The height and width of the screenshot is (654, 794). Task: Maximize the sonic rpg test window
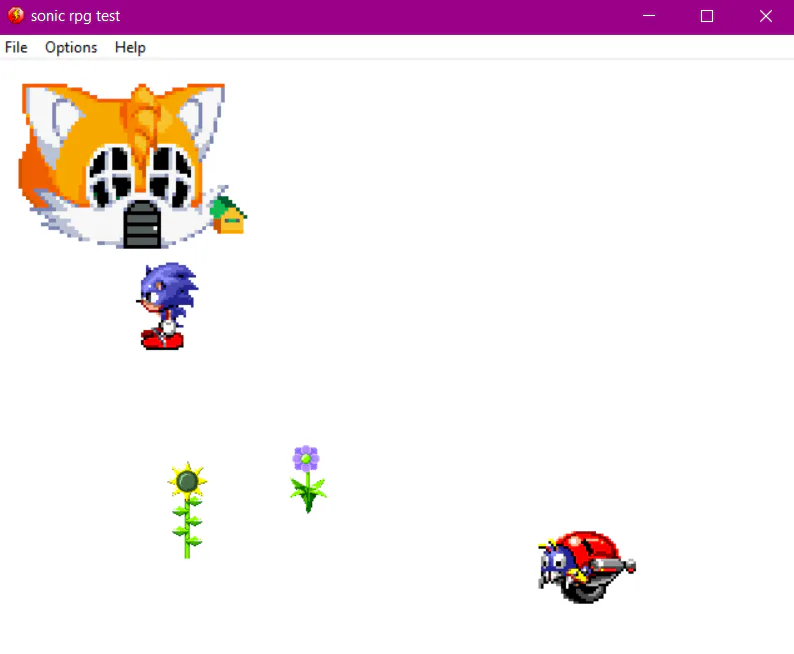click(707, 16)
